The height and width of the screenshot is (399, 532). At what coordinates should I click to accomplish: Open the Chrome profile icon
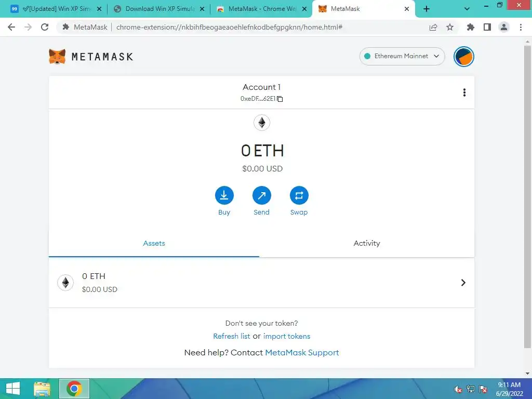[504, 27]
